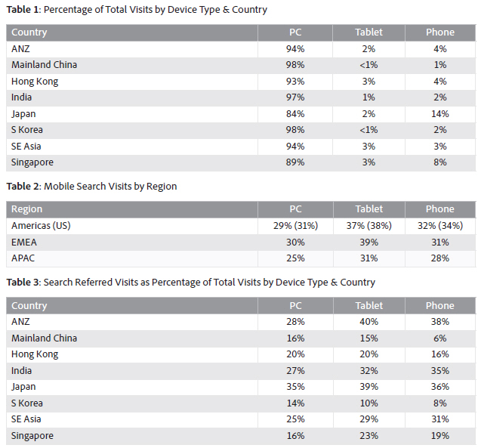The height and width of the screenshot is (448, 478).
Task: Select the SE Asia Phone value 31%
Action: (x=439, y=419)
